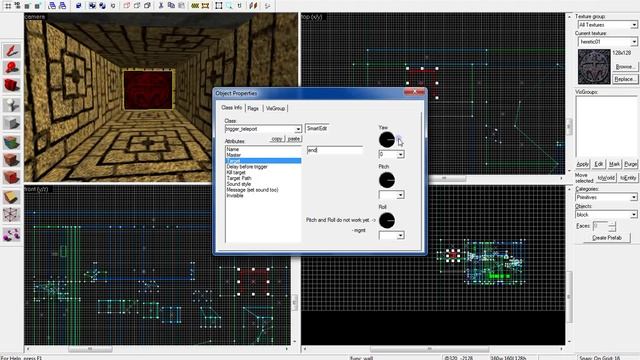
Task: Select the red arrow Selection tool
Action: click(x=11, y=51)
